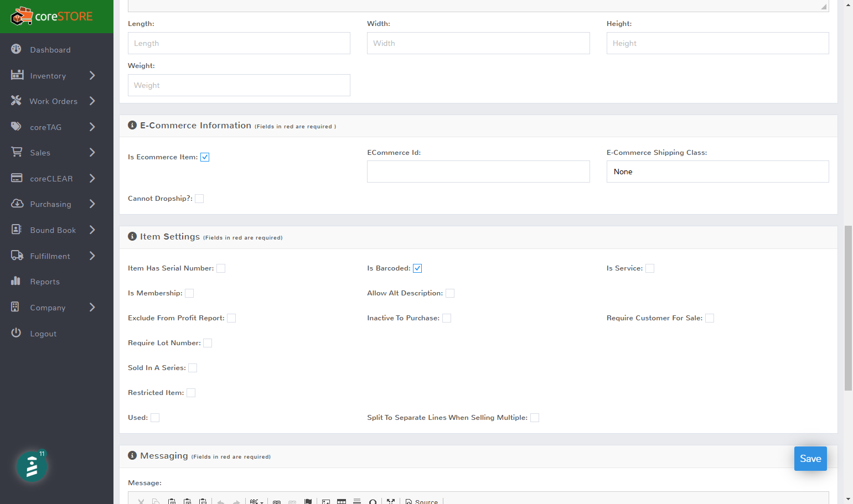This screenshot has height=504, width=853.
Task: Click the Fulfillment truck icon
Action: (17, 256)
